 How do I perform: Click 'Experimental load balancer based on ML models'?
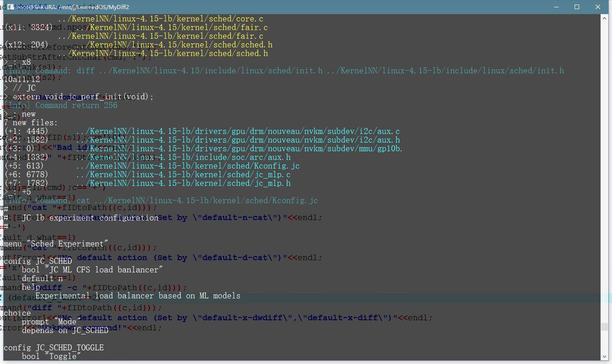click(138, 296)
